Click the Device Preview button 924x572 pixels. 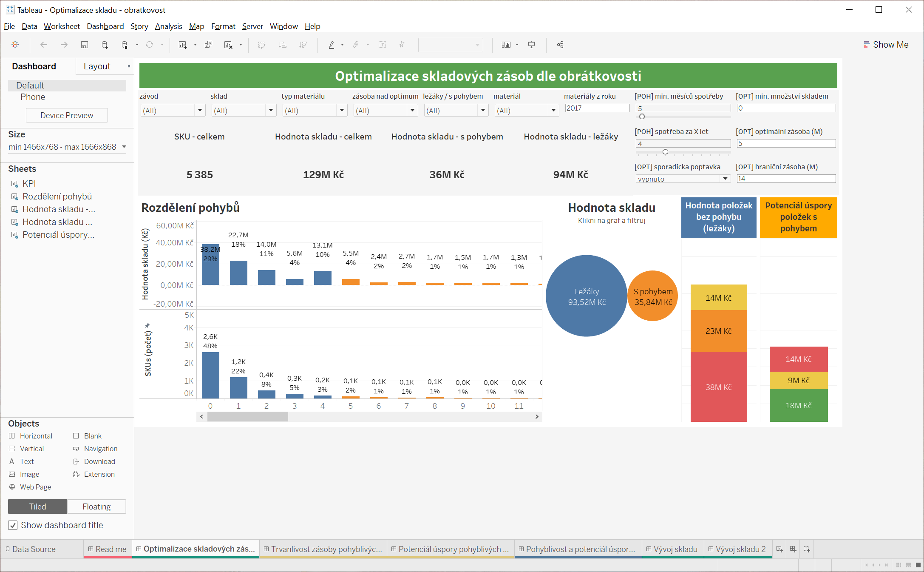click(x=67, y=115)
